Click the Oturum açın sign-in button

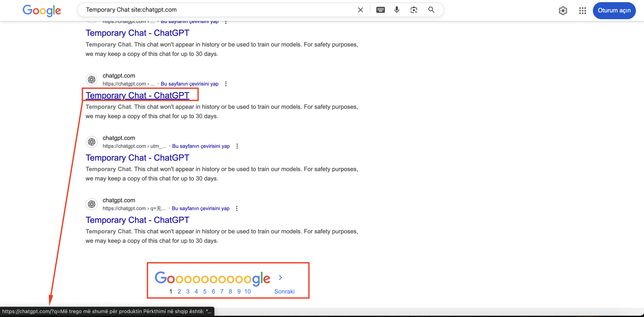[x=614, y=11]
